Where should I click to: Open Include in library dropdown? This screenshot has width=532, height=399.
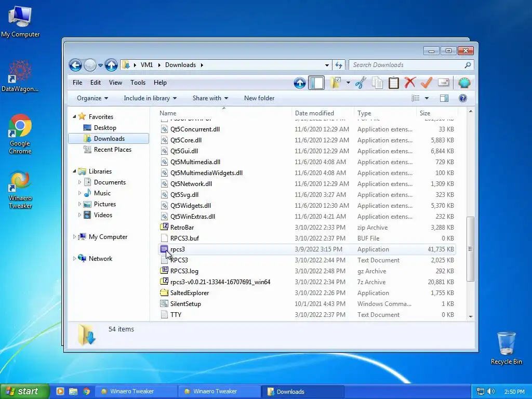[x=150, y=98]
